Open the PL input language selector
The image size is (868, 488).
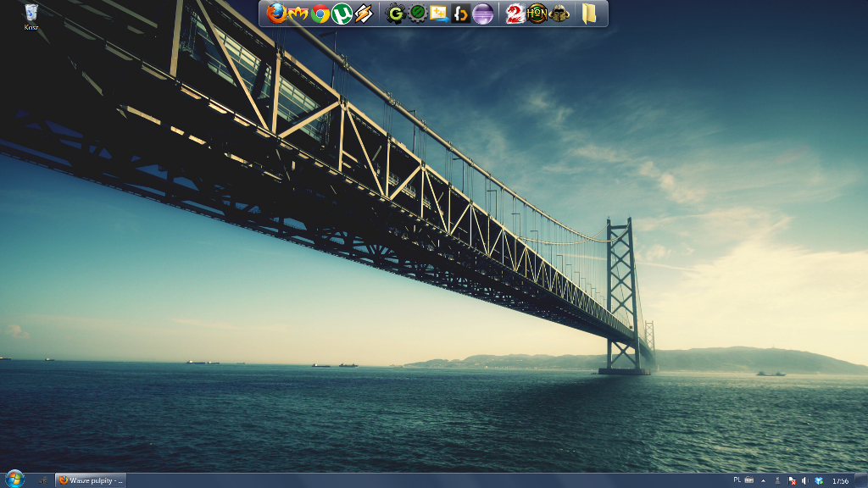tap(737, 480)
